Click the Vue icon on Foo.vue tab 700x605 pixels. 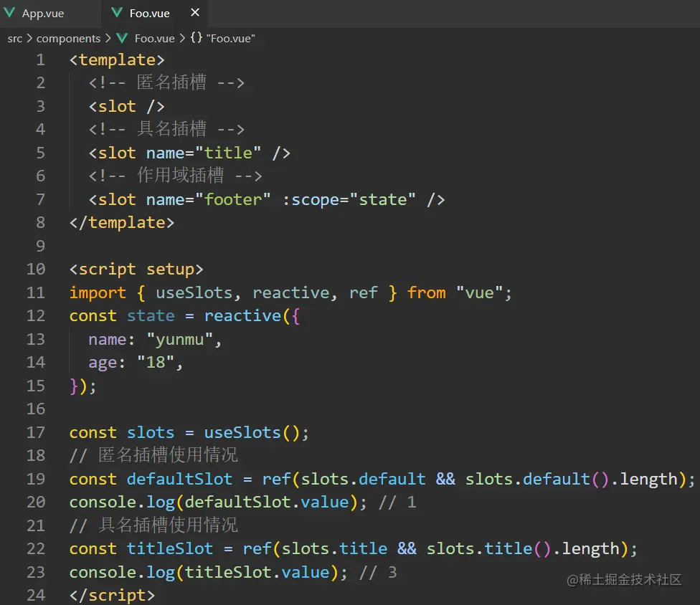tap(117, 12)
